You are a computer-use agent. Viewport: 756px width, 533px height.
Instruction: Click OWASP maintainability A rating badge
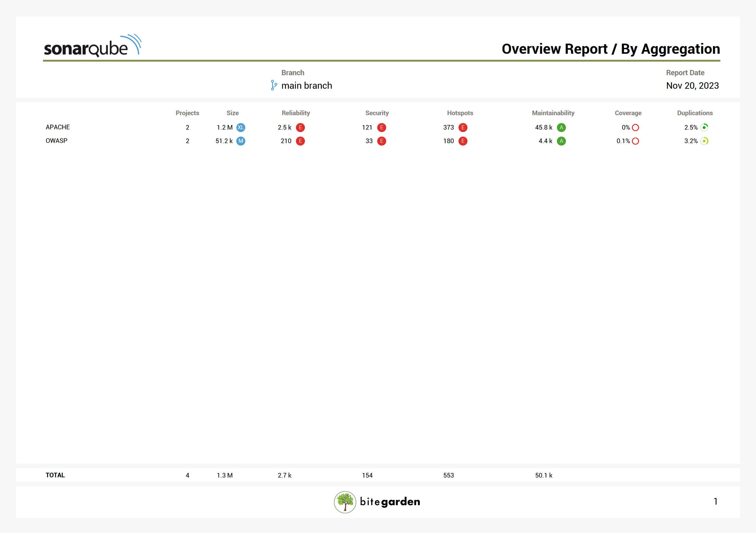[x=561, y=141]
